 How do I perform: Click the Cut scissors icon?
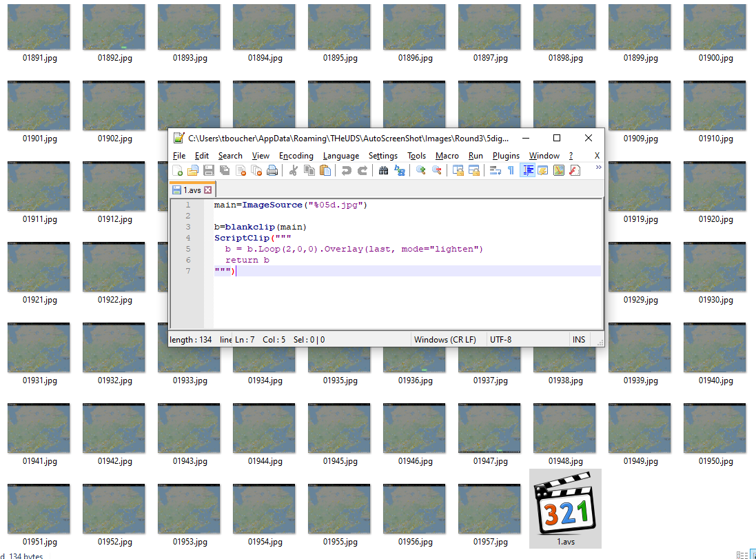(293, 170)
